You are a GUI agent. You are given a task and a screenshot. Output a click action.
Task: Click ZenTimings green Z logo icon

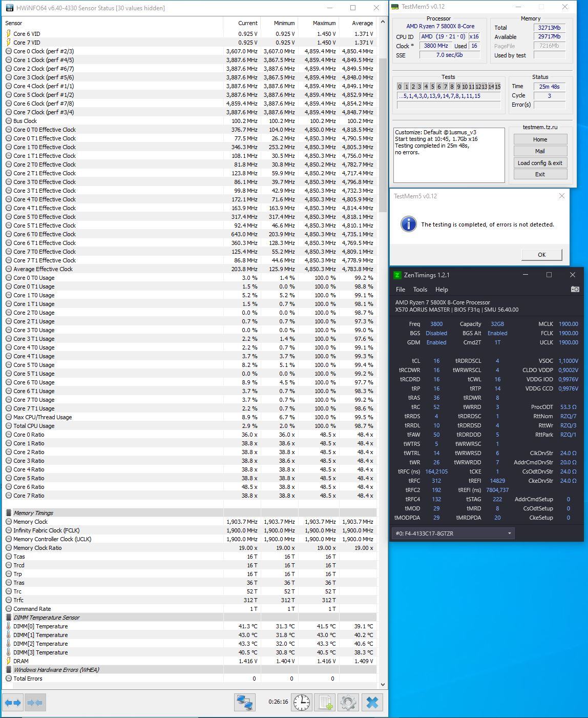click(x=397, y=275)
